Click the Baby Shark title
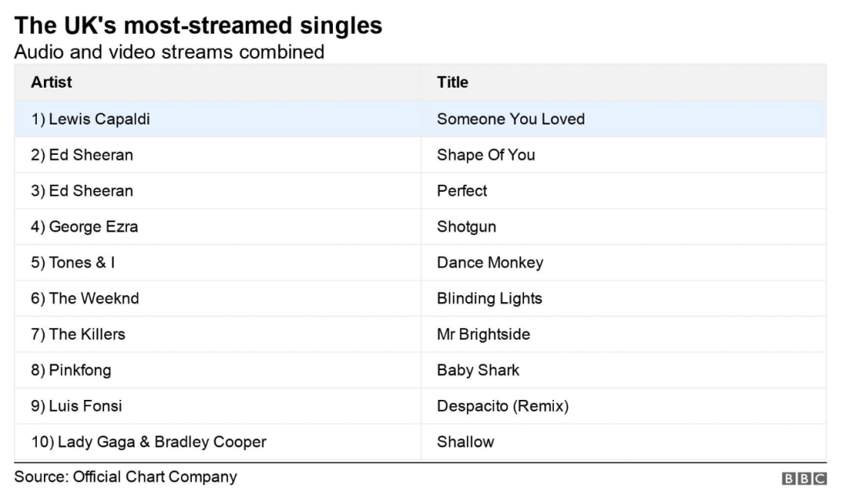 (478, 369)
